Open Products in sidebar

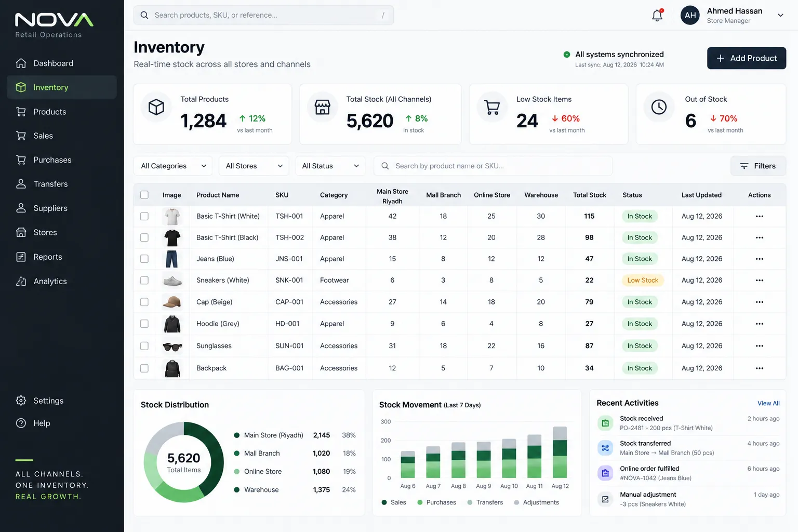pos(62,112)
